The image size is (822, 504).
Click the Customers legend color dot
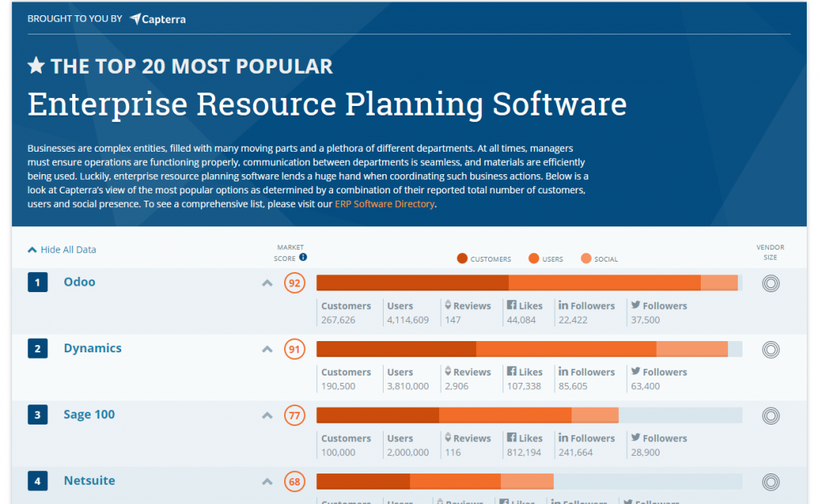point(462,258)
